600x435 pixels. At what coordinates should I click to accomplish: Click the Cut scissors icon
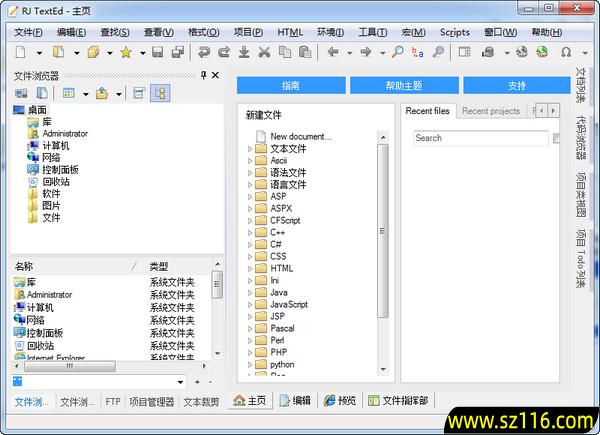pyautogui.click(x=264, y=52)
